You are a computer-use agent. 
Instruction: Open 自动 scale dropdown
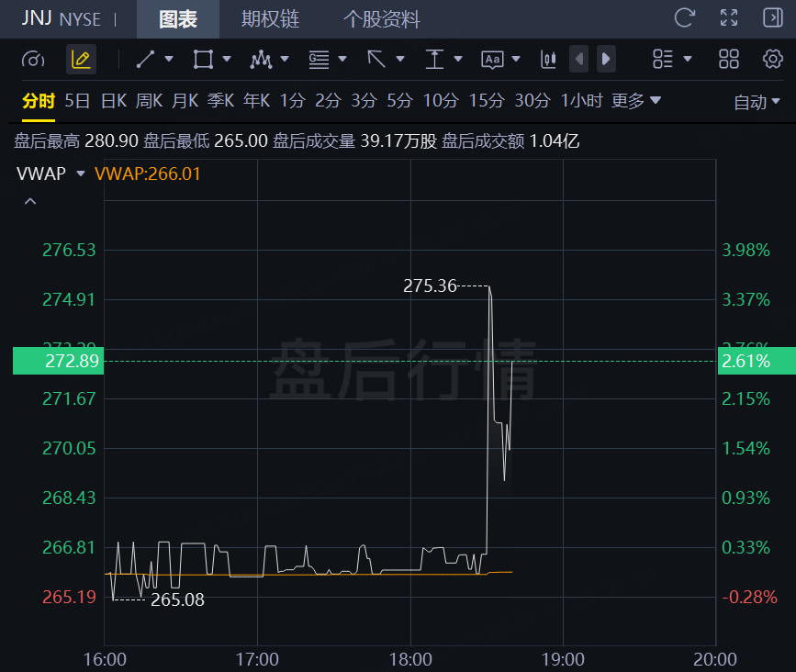coord(757,102)
